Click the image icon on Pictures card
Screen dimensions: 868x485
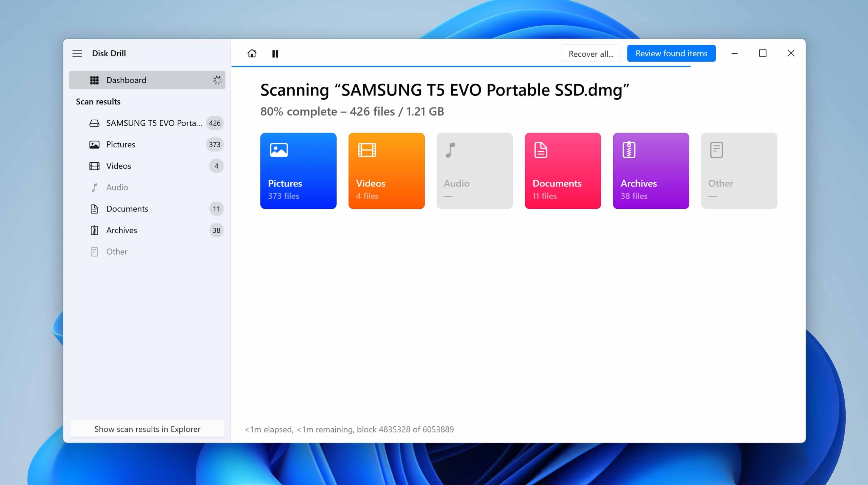pos(279,150)
